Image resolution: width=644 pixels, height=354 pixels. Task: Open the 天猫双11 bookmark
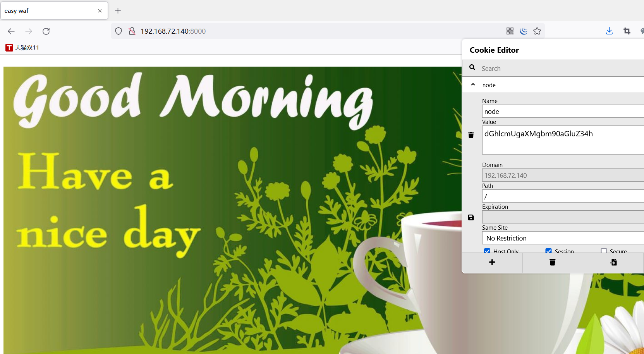click(x=22, y=48)
